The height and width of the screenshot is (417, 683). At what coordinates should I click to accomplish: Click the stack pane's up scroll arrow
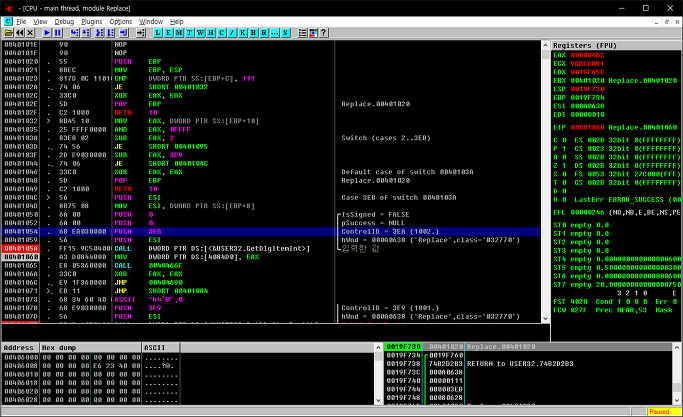click(676, 347)
